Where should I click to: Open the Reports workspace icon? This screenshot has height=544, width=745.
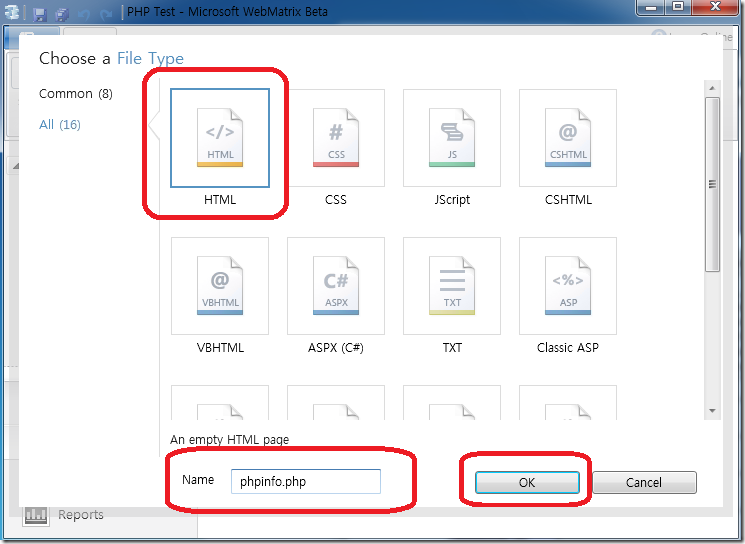tap(36, 515)
